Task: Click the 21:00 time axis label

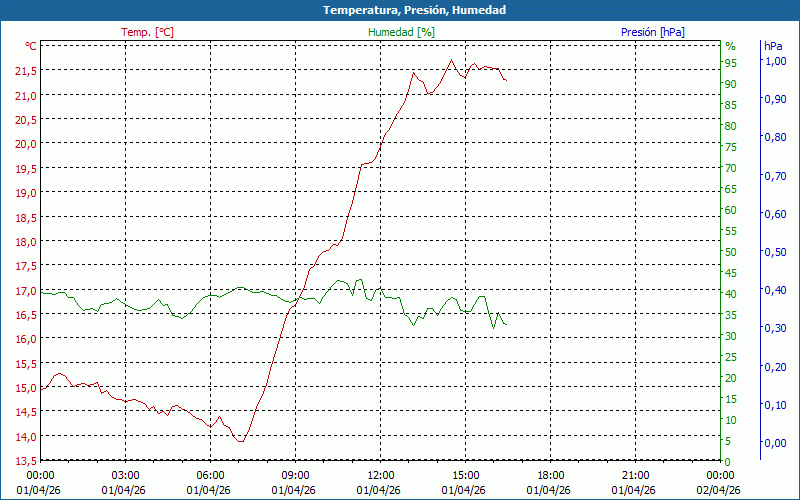Action: pyautogui.click(x=636, y=476)
